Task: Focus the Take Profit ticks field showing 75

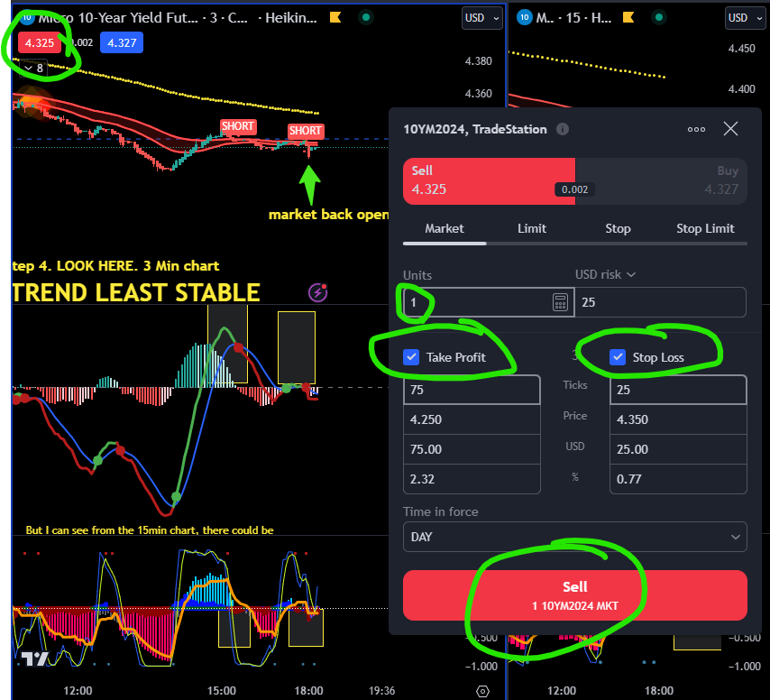Action: [x=472, y=390]
